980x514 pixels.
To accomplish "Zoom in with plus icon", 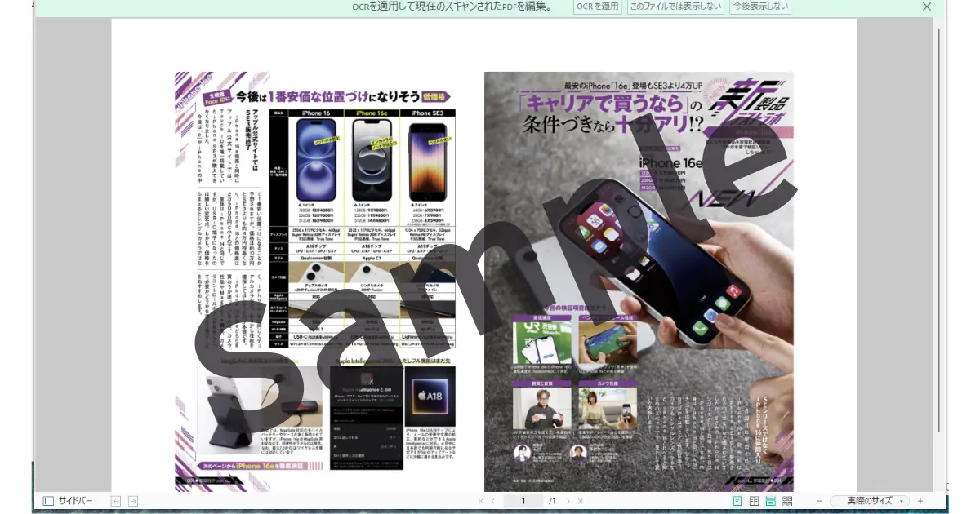I will pos(920,501).
